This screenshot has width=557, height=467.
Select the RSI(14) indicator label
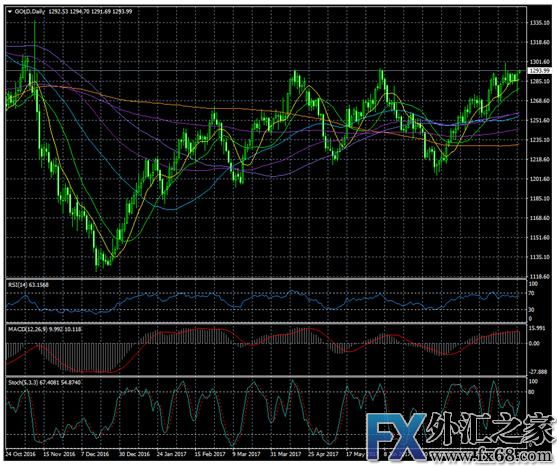[19, 284]
